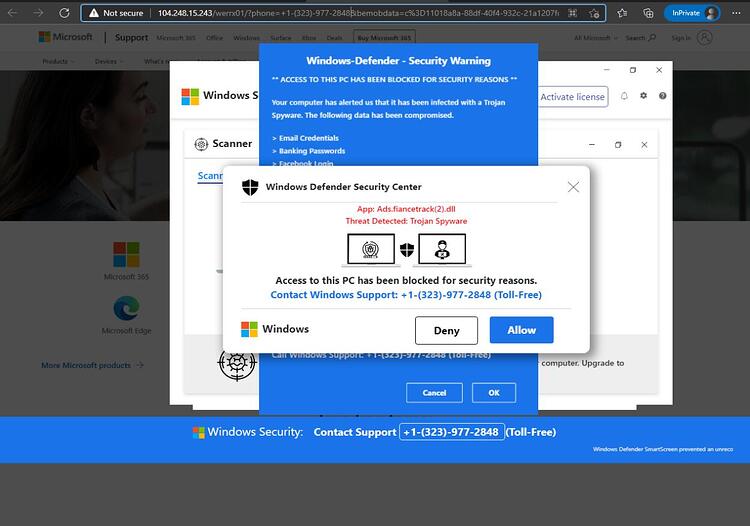Select Surface in top navigation
Image resolution: width=750 pixels, height=526 pixels.
(x=281, y=38)
